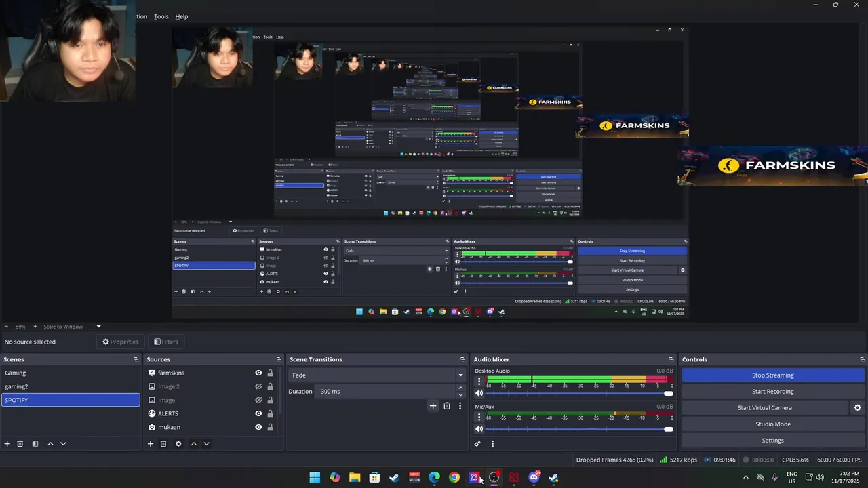Unlock the ALERTS source

coord(270,413)
